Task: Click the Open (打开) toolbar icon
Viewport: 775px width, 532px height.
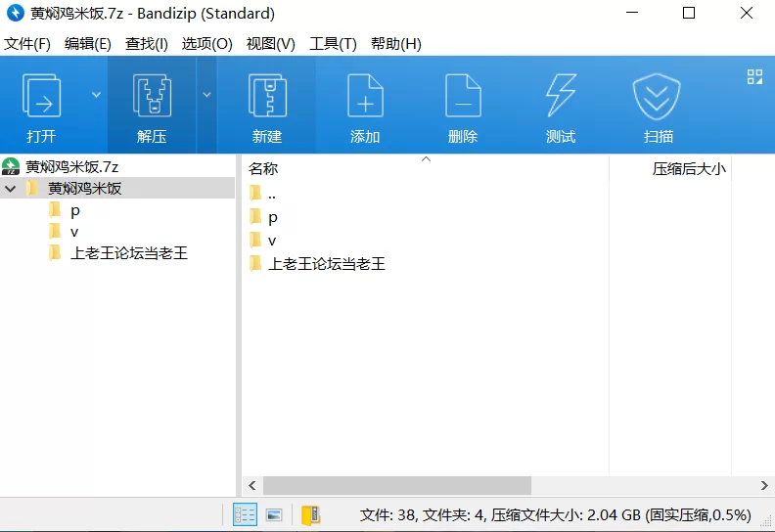Action: pos(41,95)
